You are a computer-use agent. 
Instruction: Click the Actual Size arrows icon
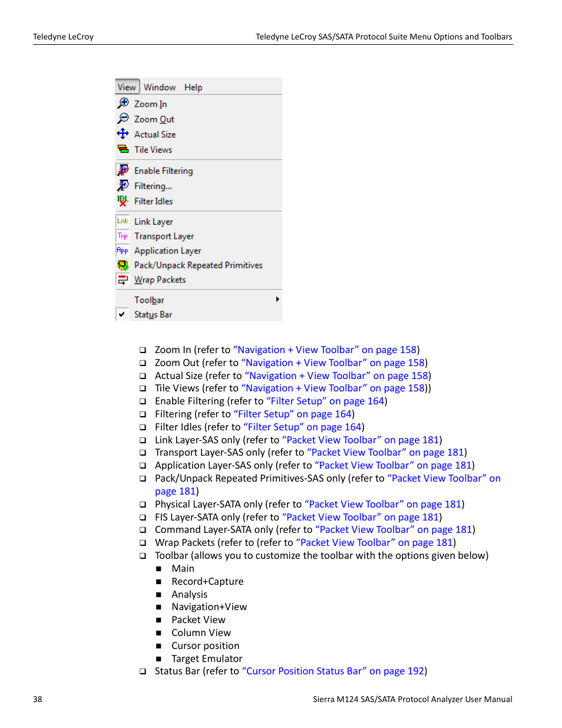[x=123, y=134]
